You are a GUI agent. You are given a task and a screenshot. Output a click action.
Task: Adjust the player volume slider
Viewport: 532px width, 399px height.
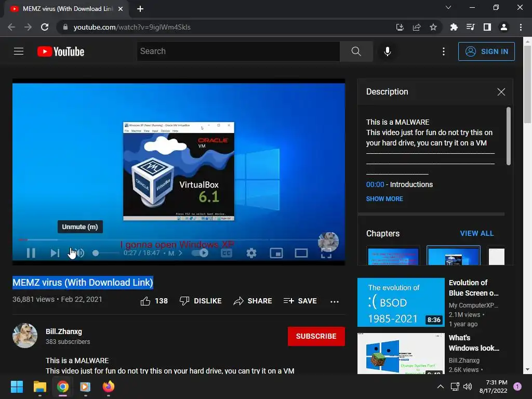click(x=105, y=253)
